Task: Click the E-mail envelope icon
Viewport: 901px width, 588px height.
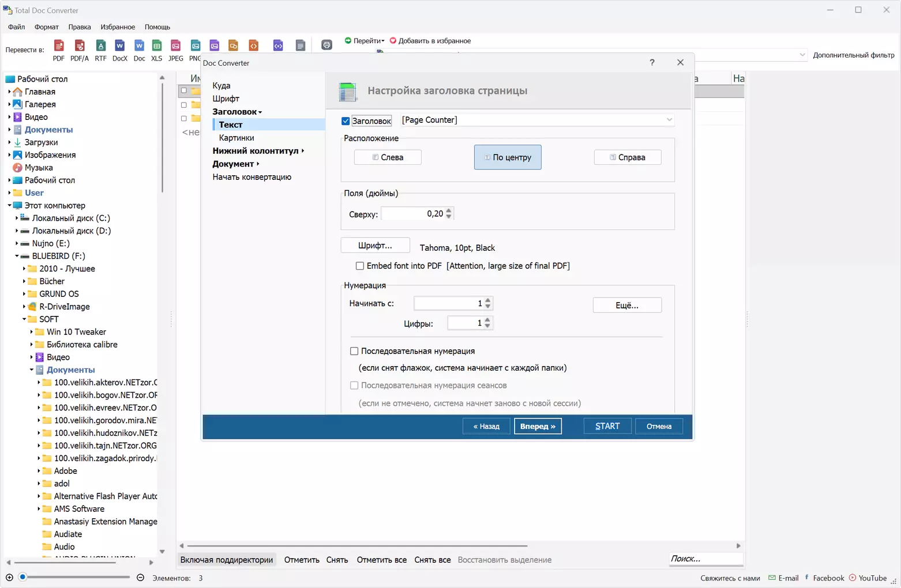Action: click(772, 578)
